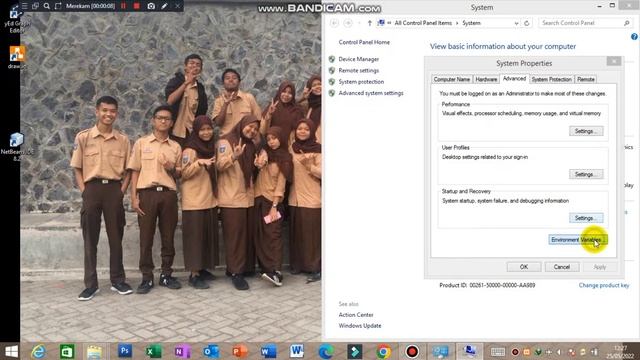This screenshot has width=640, height=360.
Task: Open Device Manager link
Action: 358,59
